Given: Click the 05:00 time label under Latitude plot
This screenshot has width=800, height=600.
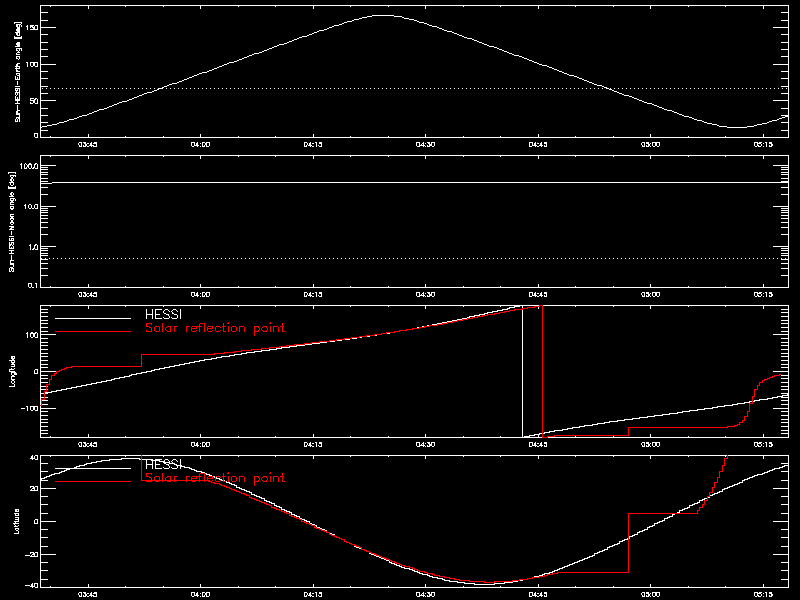Looking at the screenshot, I should (650, 594).
